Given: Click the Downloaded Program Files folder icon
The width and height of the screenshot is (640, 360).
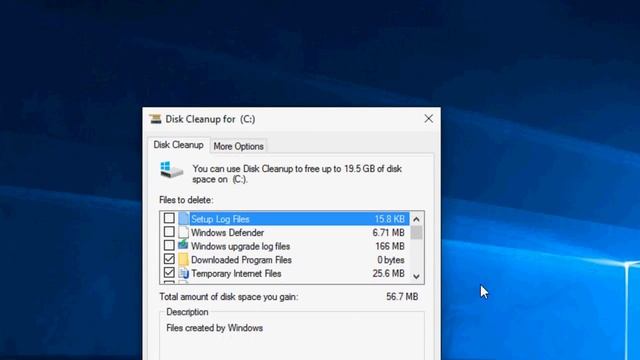Looking at the screenshot, I should click(x=184, y=259).
